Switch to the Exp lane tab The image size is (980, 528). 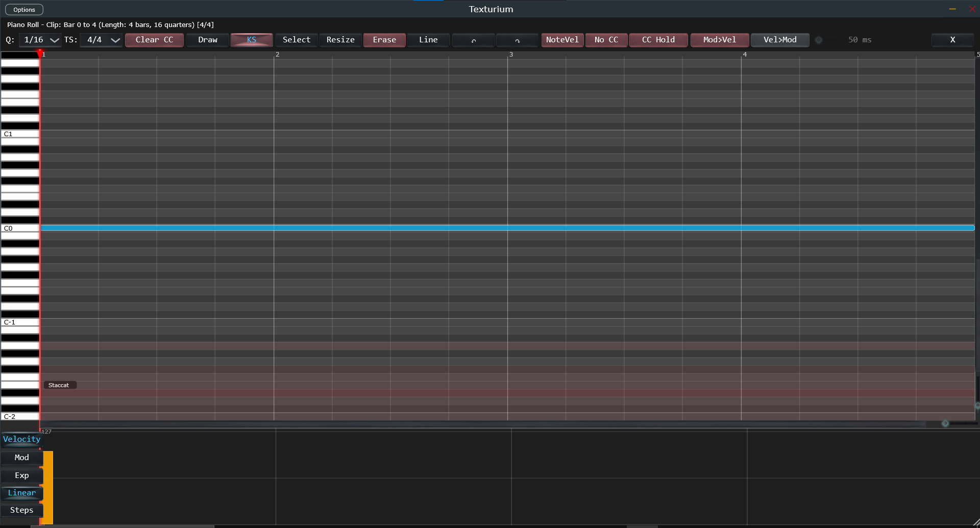pyautogui.click(x=21, y=475)
